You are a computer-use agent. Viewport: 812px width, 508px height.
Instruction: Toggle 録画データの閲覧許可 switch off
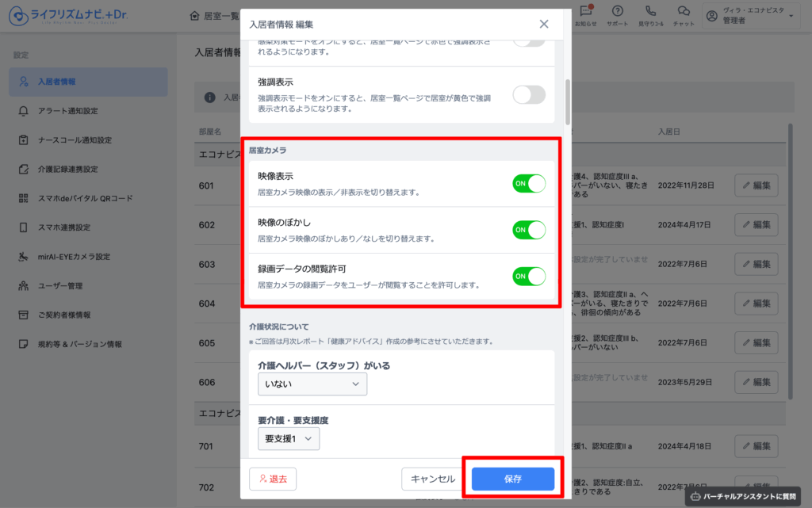pyautogui.click(x=529, y=277)
